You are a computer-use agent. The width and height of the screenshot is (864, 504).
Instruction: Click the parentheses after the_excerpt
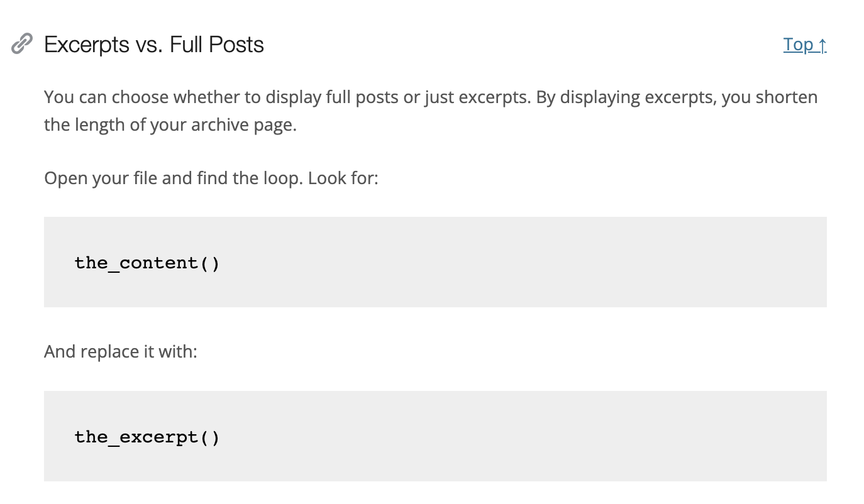click(x=210, y=437)
